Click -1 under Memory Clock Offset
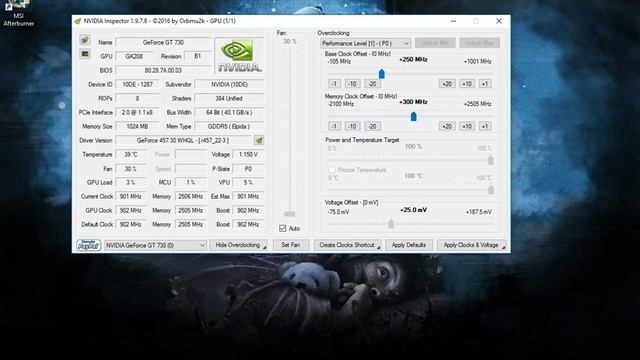Viewport: 640px width, 360px height. (334, 126)
